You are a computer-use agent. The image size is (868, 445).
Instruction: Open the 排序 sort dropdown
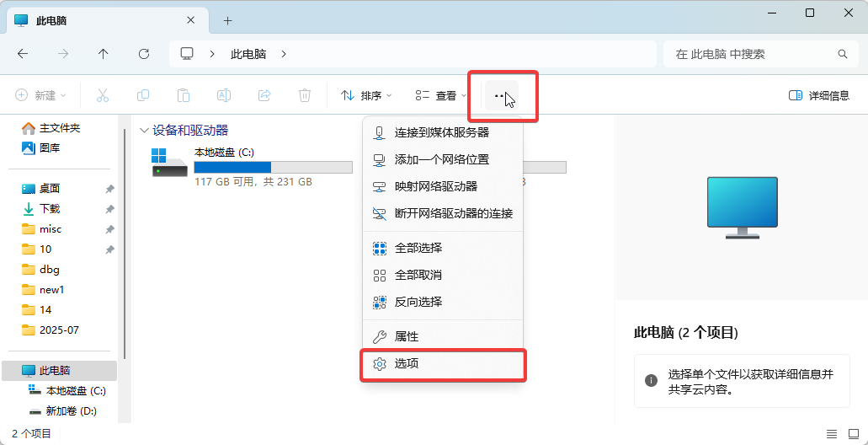point(366,95)
